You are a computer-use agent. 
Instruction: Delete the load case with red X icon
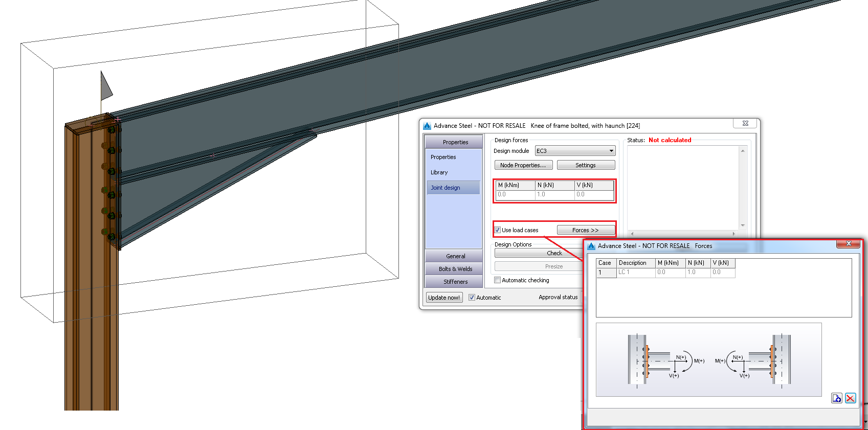[x=851, y=398]
